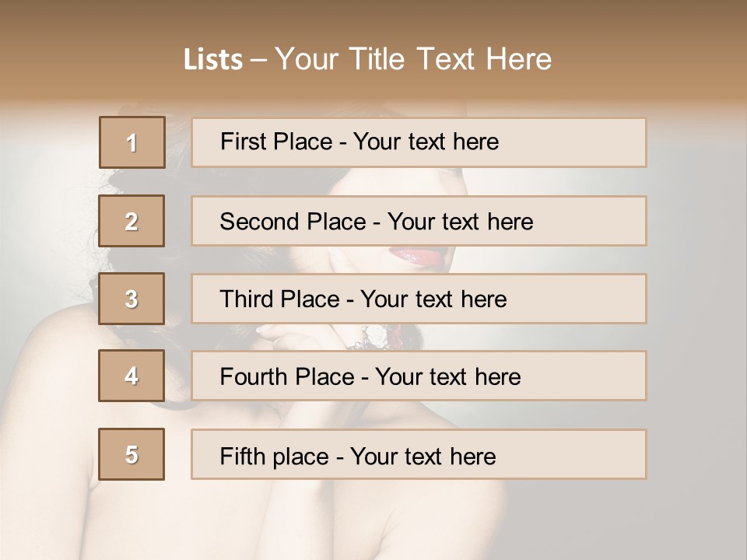Click the red lips in the background photo
747x560 pixels.
[414, 255]
